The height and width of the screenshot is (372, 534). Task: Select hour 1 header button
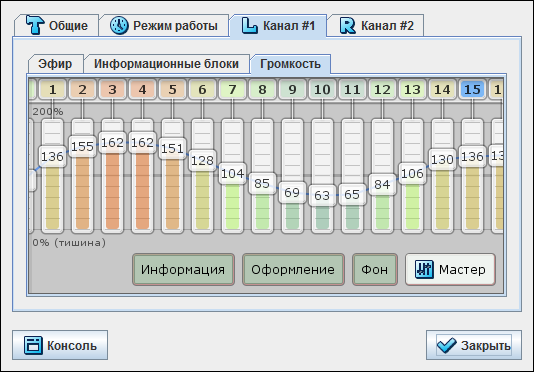click(x=52, y=90)
